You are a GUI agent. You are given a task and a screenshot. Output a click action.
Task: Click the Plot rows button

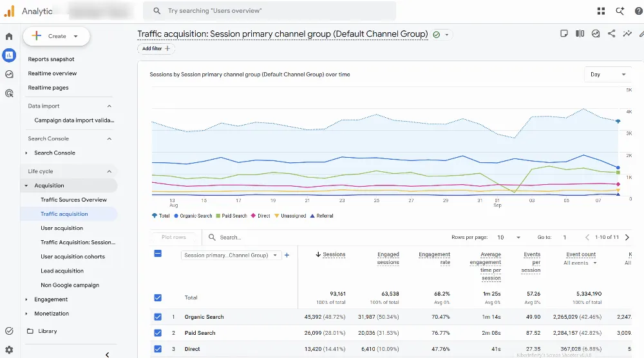coord(174,238)
